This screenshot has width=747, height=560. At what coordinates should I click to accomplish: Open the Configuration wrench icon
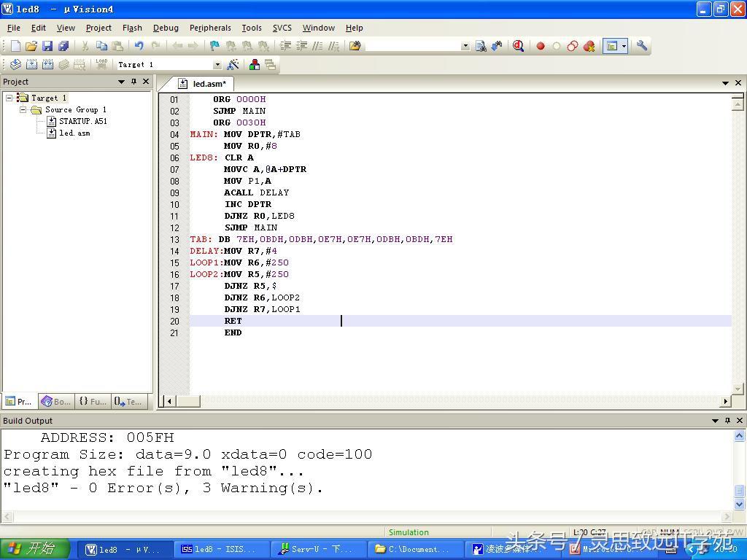(642, 46)
